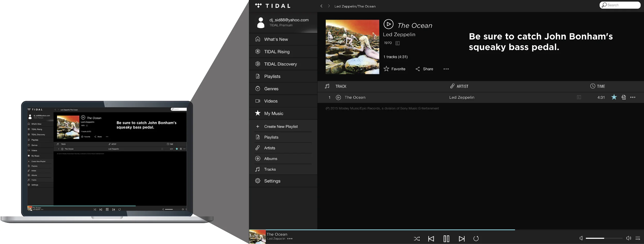Open TIDAL Rising section

tap(283, 52)
